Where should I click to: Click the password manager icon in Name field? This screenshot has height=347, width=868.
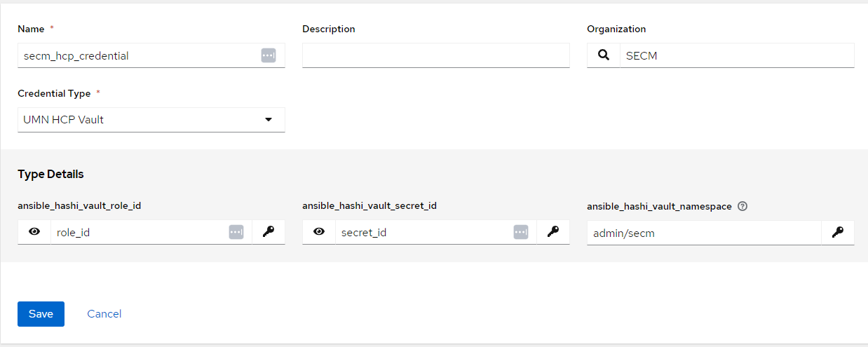point(269,56)
